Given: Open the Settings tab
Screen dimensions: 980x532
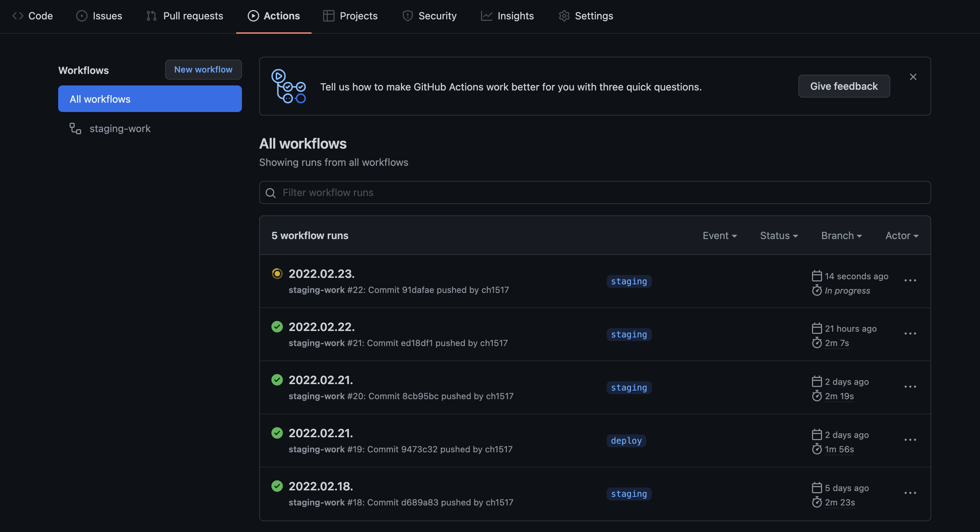Looking at the screenshot, I should 586,16.
